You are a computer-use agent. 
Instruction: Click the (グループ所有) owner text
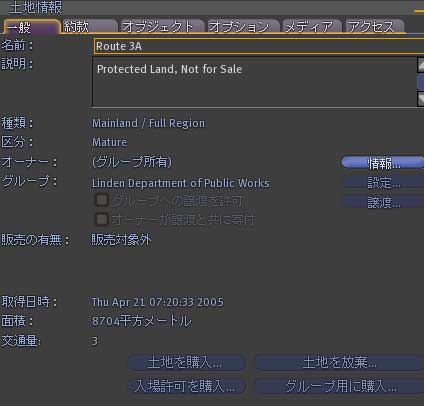point(132,162)
